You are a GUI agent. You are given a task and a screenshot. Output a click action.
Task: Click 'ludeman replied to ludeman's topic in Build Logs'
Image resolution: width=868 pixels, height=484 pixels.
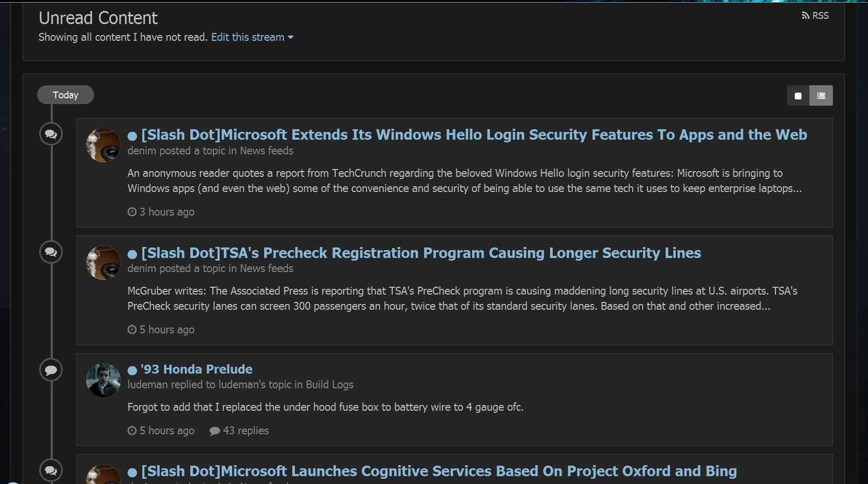pyautogui.click(x=241, y=385)
